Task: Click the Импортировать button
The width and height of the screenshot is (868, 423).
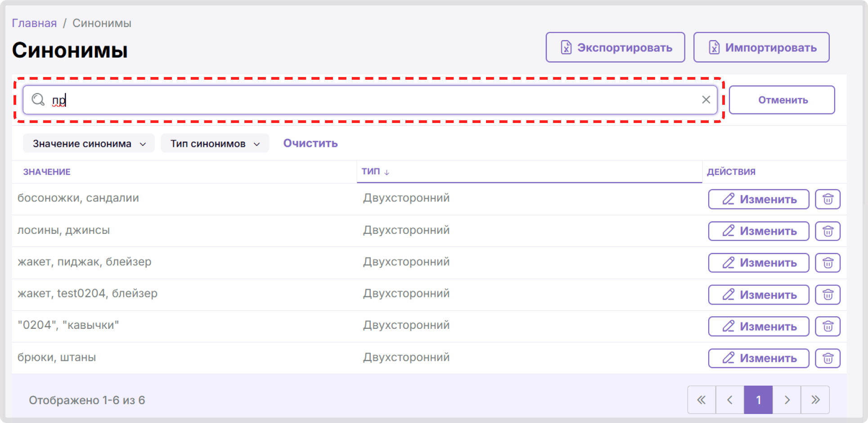Action: coord(761,47)
